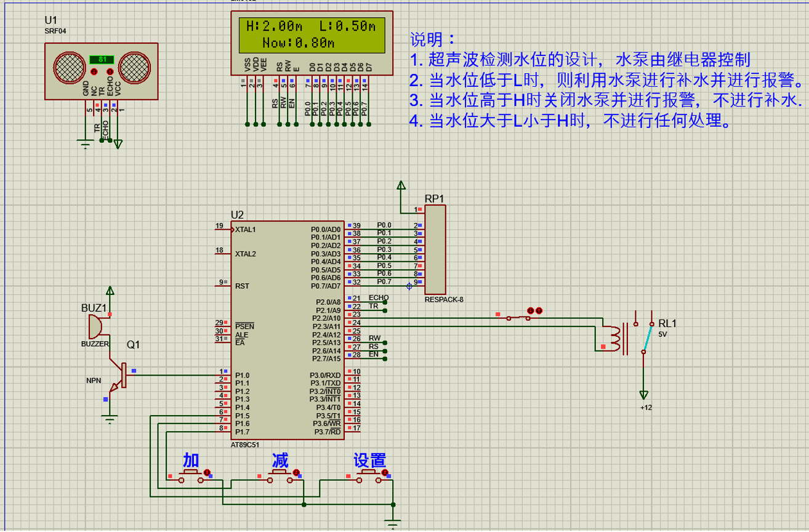Click the P0.0/AD0 pin name on U2
The image size is (809, 532).
pyautogui.click(x=326, y=230)
